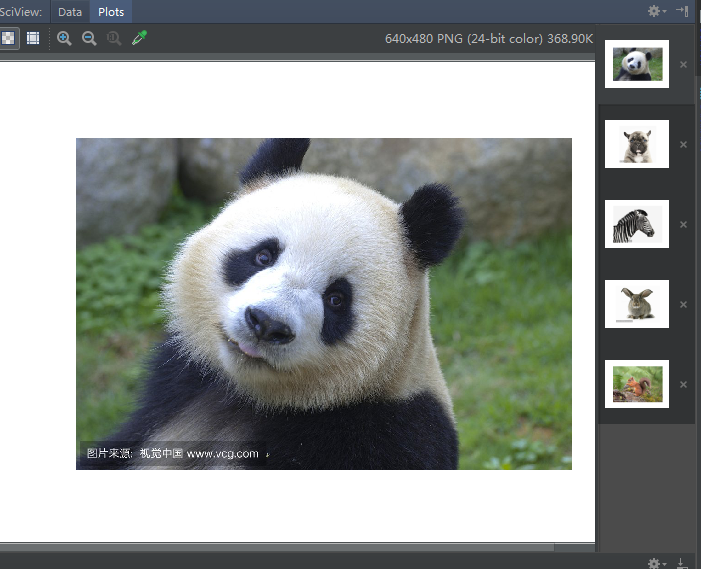Click the main panda image
701x569 pixels.
tap(324, 304)
